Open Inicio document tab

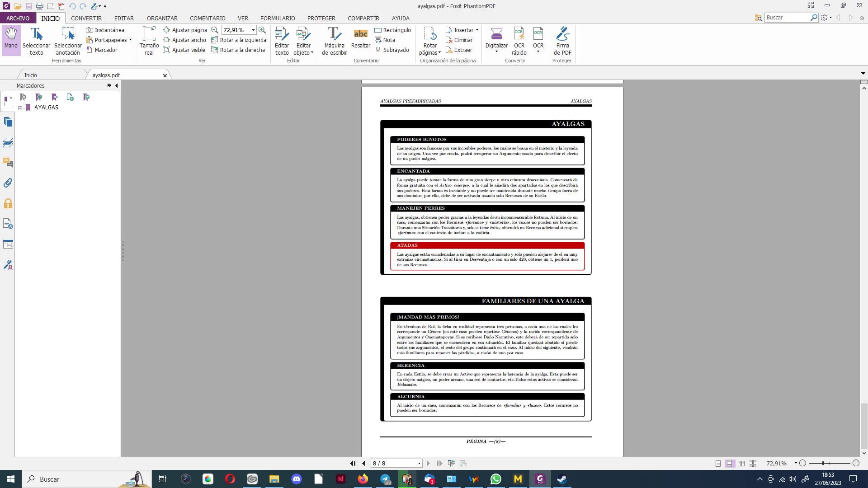(x=31, y=75)
